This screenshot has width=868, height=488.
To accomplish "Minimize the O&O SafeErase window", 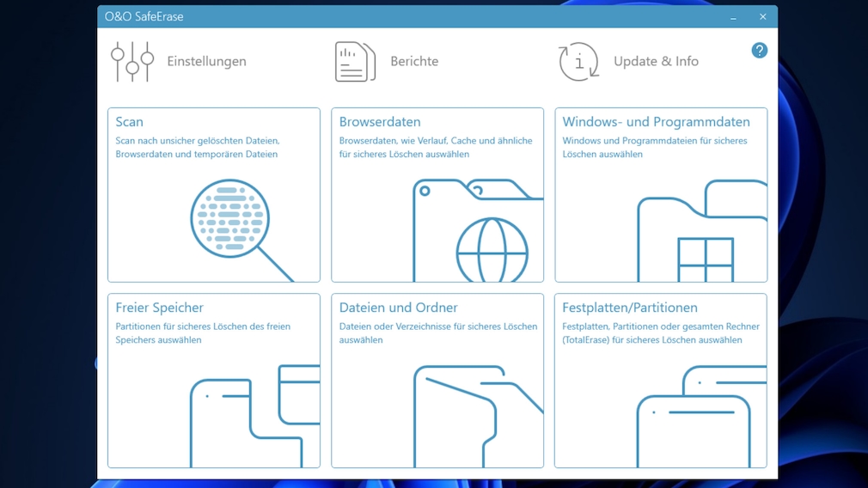I will (733, 16).
